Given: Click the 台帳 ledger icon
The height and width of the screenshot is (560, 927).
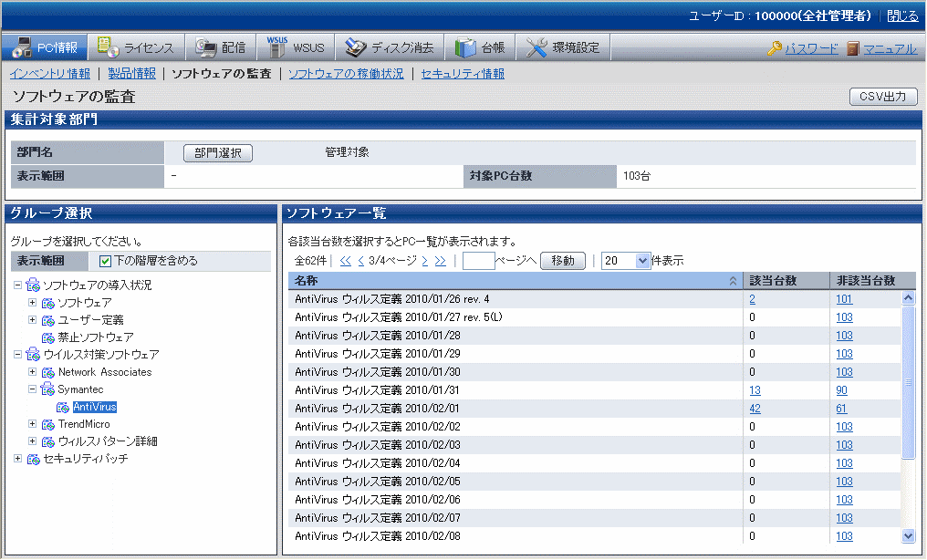Looking at the screenshot, I should point(465,47).
